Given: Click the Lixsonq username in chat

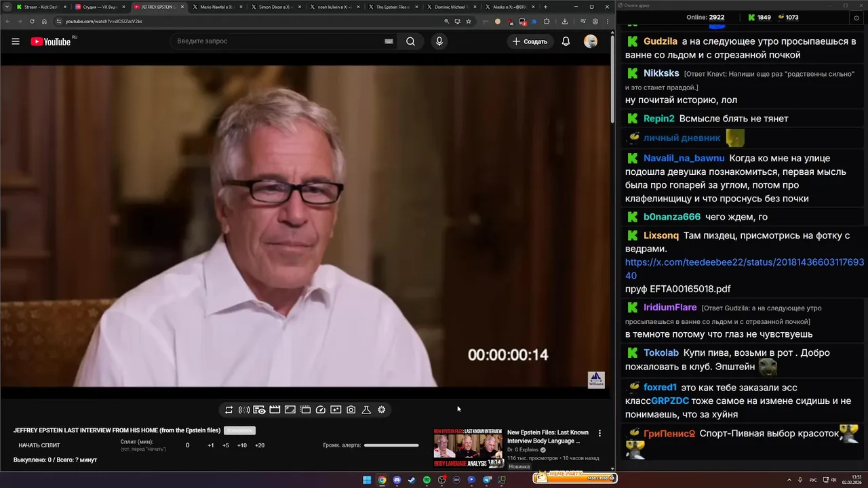Looking at the screenshot, I should click(661, 236).
